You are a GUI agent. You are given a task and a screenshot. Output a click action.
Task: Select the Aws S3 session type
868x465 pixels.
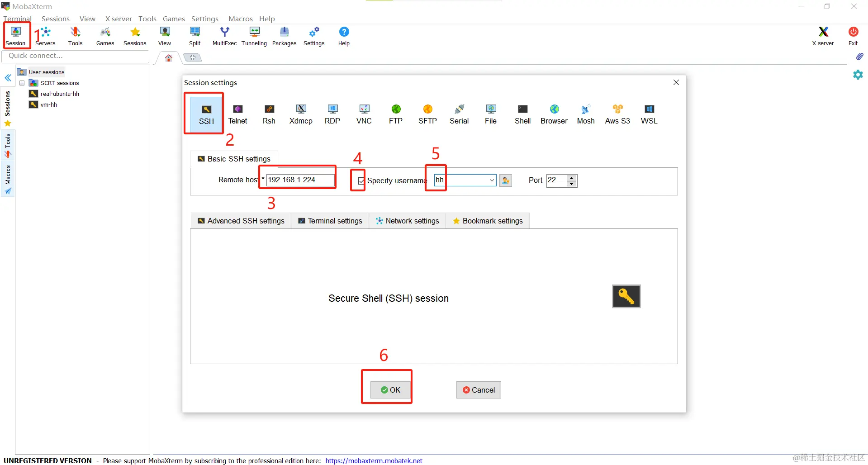pos(617,114)
